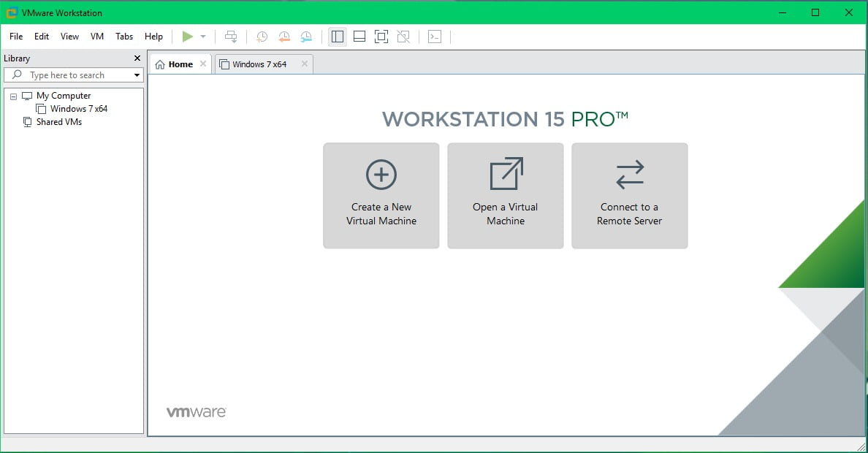The width and height of the screenshot is (868, 453).
Task: Minimize the VMware Workstation window
Action: [783, 12]
